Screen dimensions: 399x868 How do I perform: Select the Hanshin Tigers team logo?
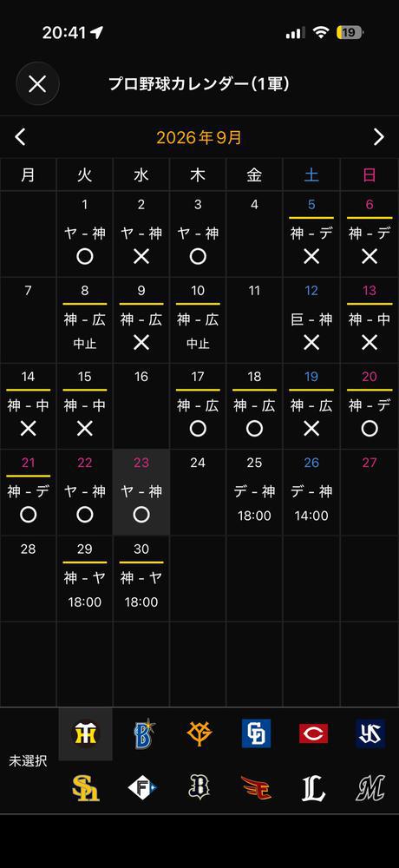(86, 734)
